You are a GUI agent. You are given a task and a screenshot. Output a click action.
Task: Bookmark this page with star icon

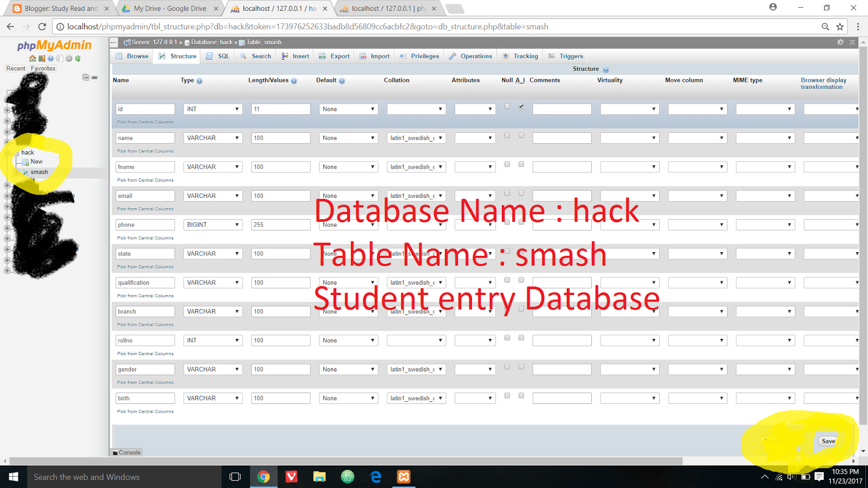tap(840, 27)
